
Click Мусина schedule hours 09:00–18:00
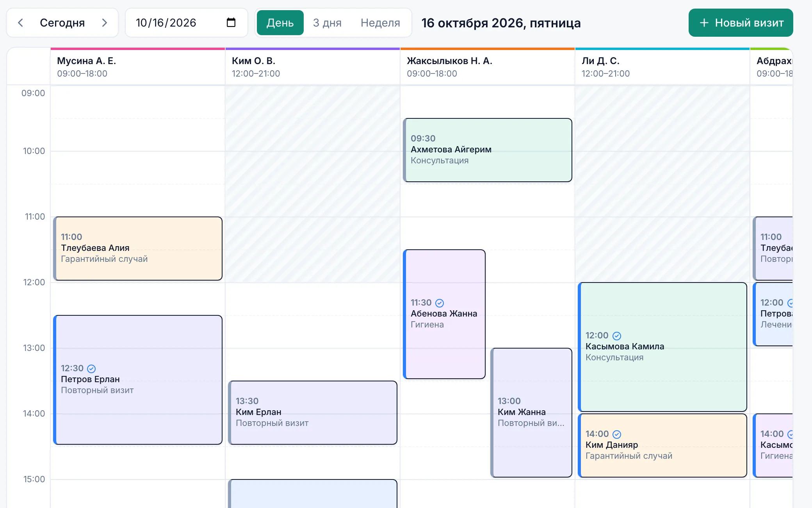[x=82, y=73]
